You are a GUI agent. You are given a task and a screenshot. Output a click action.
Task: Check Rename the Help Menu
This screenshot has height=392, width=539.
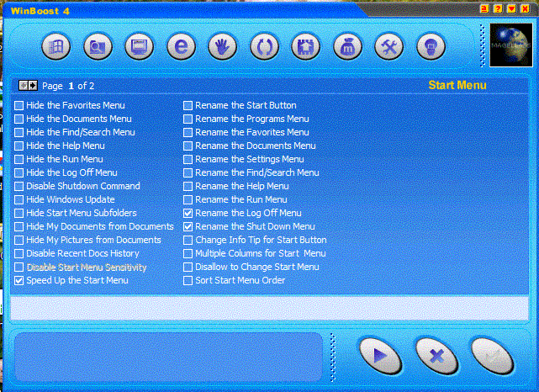(188, 186)
